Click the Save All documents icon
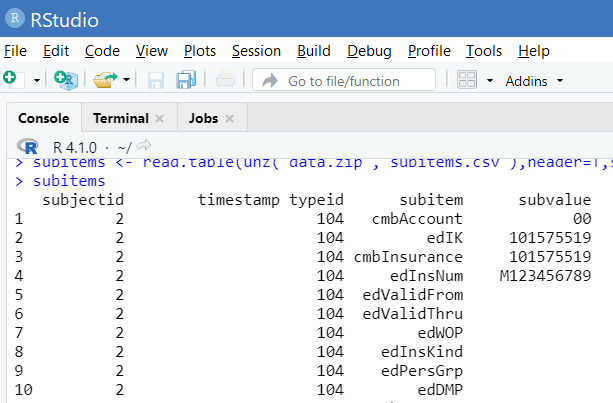Screen dimensions: 613x403 [x=185, y=80]
